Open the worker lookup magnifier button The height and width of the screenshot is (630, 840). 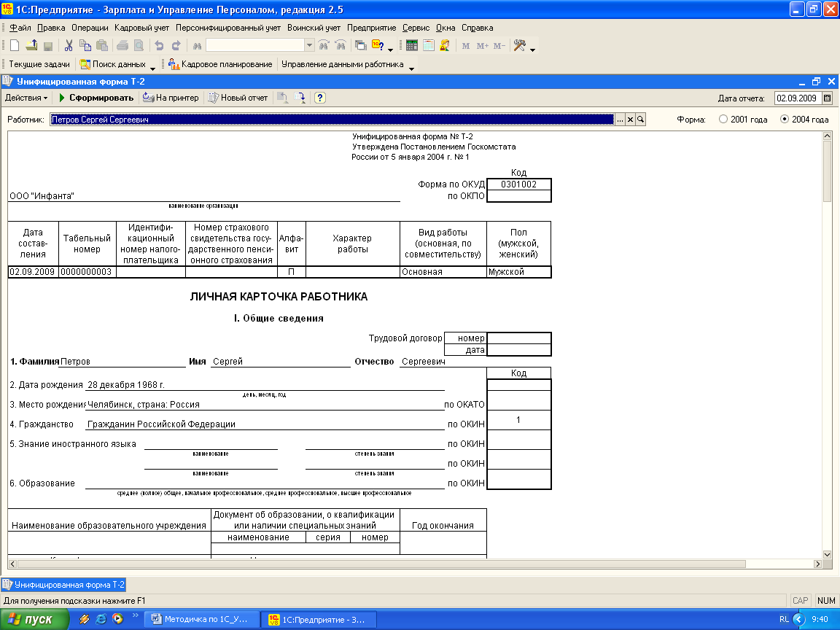coord(641,120)
